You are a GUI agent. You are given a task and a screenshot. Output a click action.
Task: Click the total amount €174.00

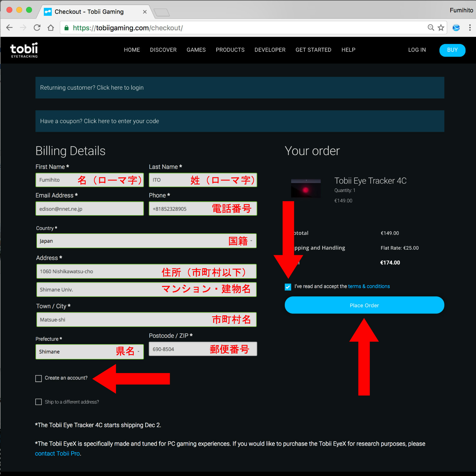[390, 263]
